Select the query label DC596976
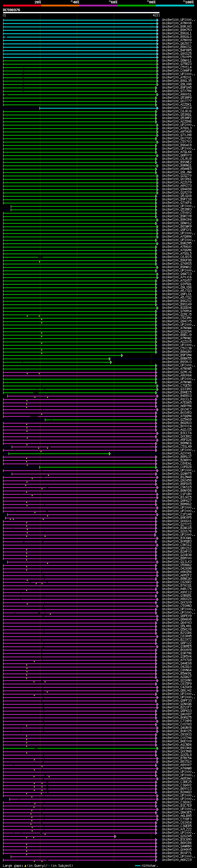This screenshot has height=868, width=197. tap(11, 10)
